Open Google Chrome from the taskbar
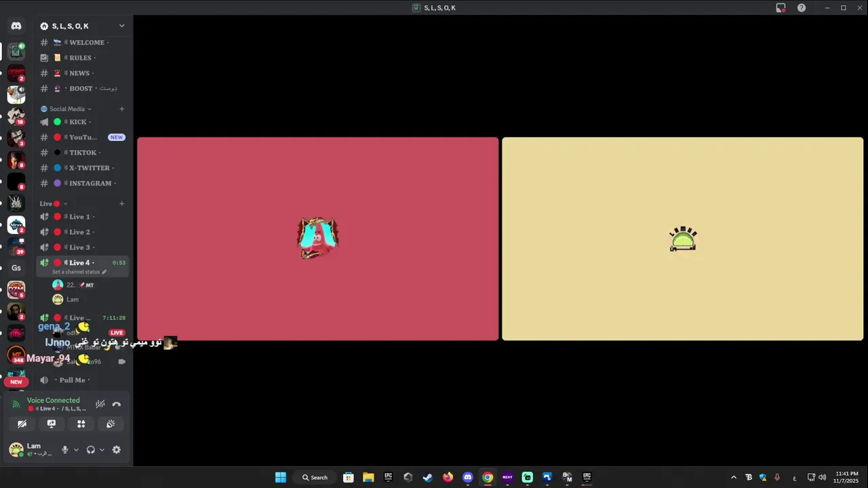The width and height of the screenshot is (868, 488). pos(488,477)
